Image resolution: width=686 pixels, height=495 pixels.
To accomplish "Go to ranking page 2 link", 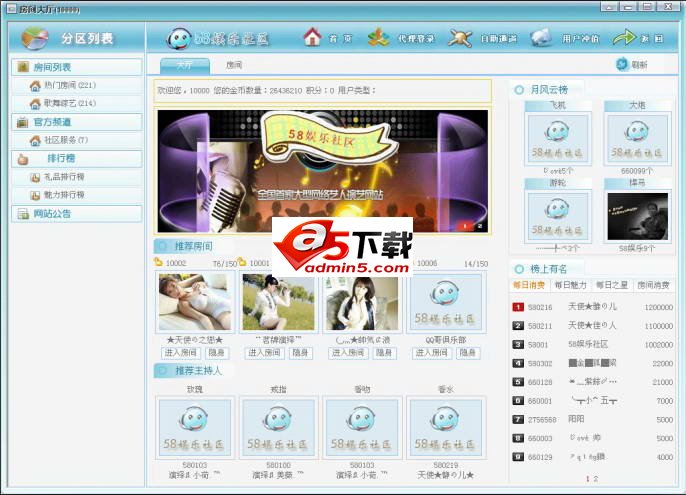I will click(595, 479).
